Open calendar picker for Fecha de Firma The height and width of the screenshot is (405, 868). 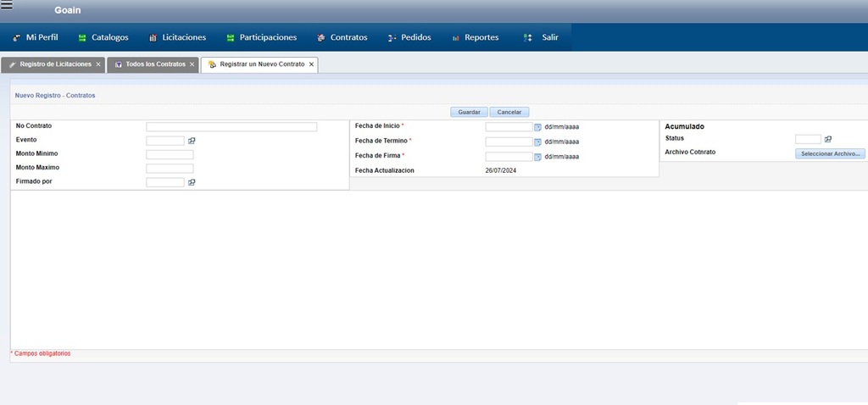click(537, 157)
